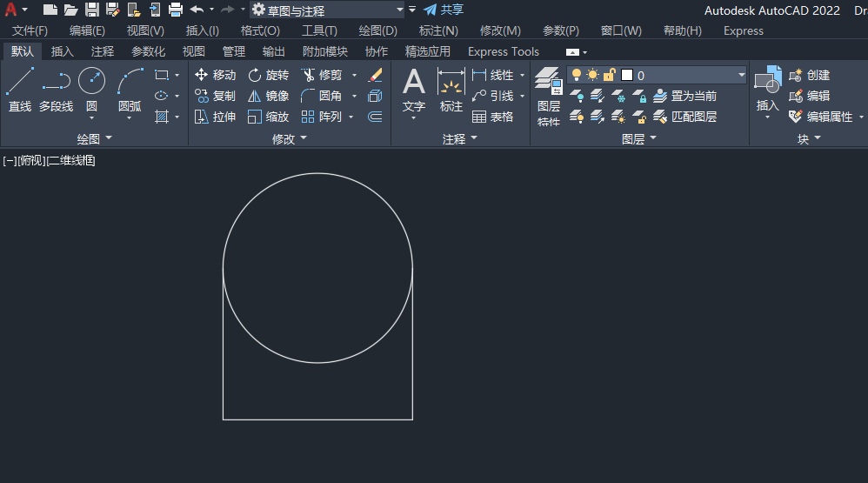
Task: Open the 阵列 (Array) dropdown arrow
Action: (351, 117)
